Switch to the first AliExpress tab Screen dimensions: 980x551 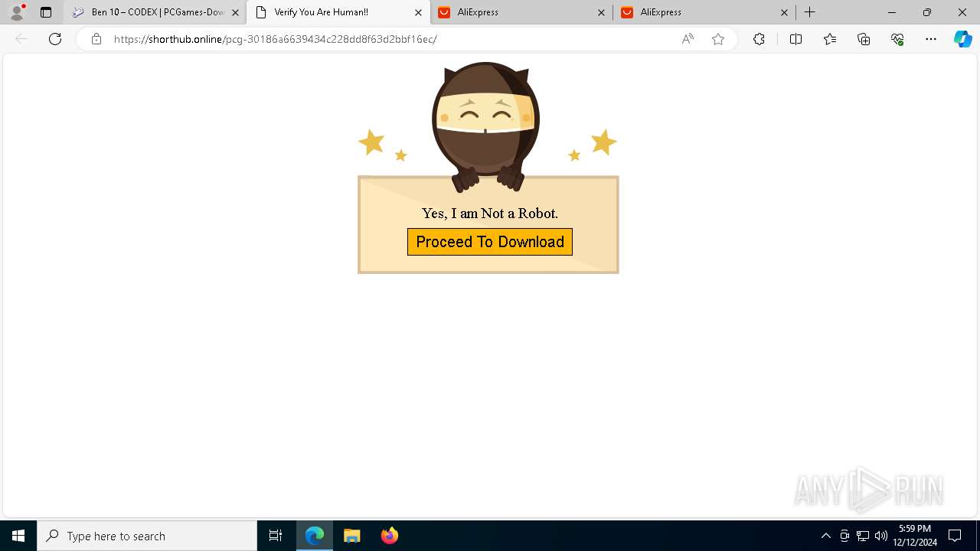(x=513, y=12)
